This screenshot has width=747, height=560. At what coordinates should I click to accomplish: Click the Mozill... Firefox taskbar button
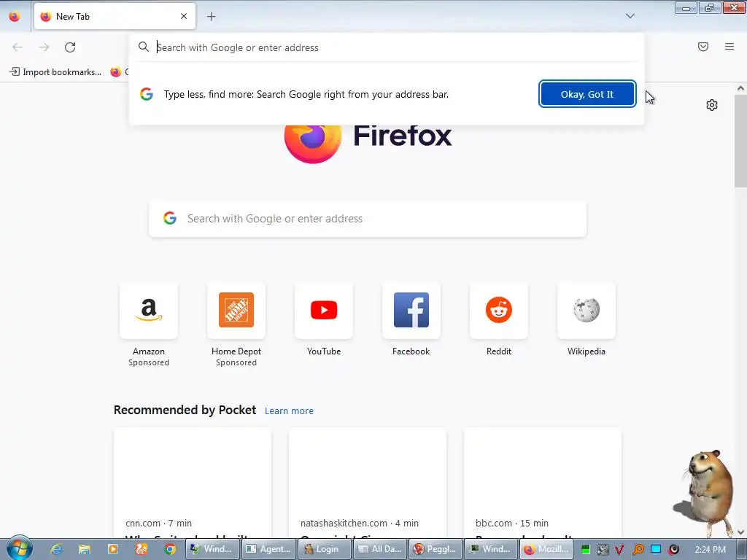(546, 549)
